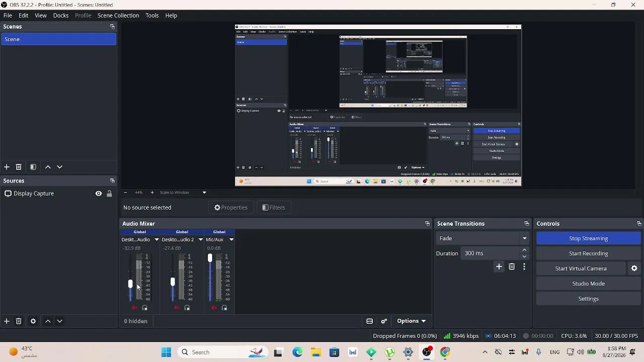This screenshot has width=644, height=362.
Task: Open source properties gear in Sources toolbar
Action: (33, 321)
